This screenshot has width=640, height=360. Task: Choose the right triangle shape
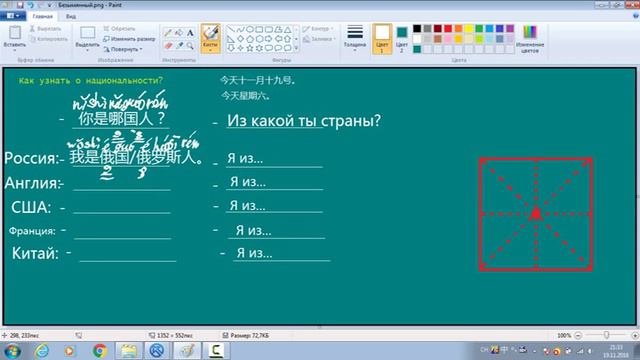coord(231,39)
